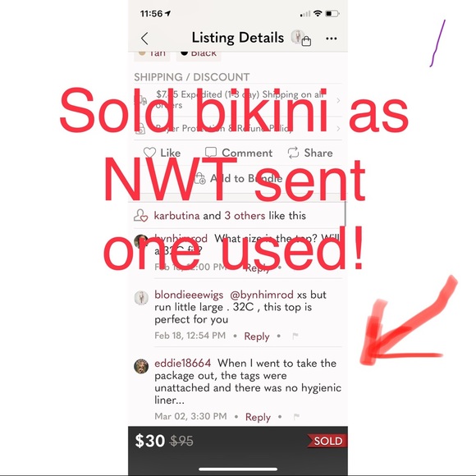Expand Buyer Protection & Refund Policy chevron
The image size is (476, 476).
pos(338,129)
